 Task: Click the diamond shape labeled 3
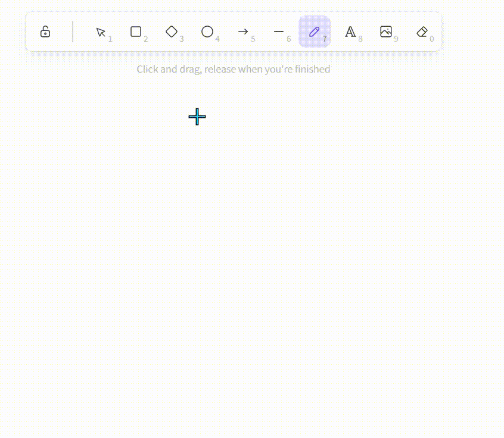(x=172, y=32)
